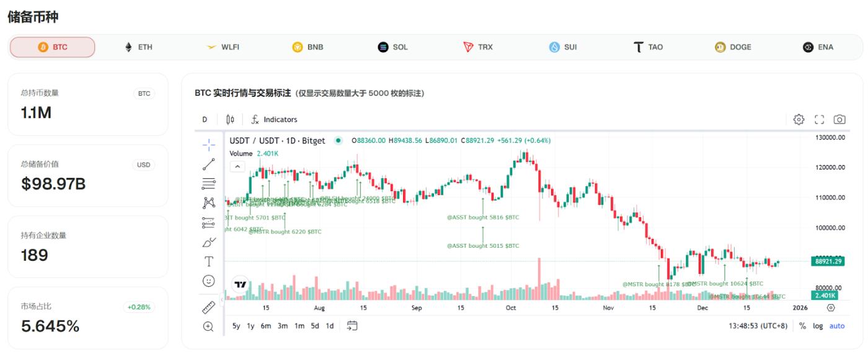This screenshot has width=868, height=352.
Task: Open chart settings gear icon
Action: coord(799,119)
